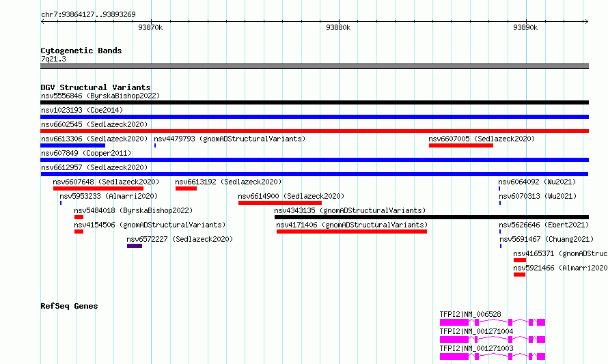Click nsv5691467 (Chuang2021) label

pos(547,239)
